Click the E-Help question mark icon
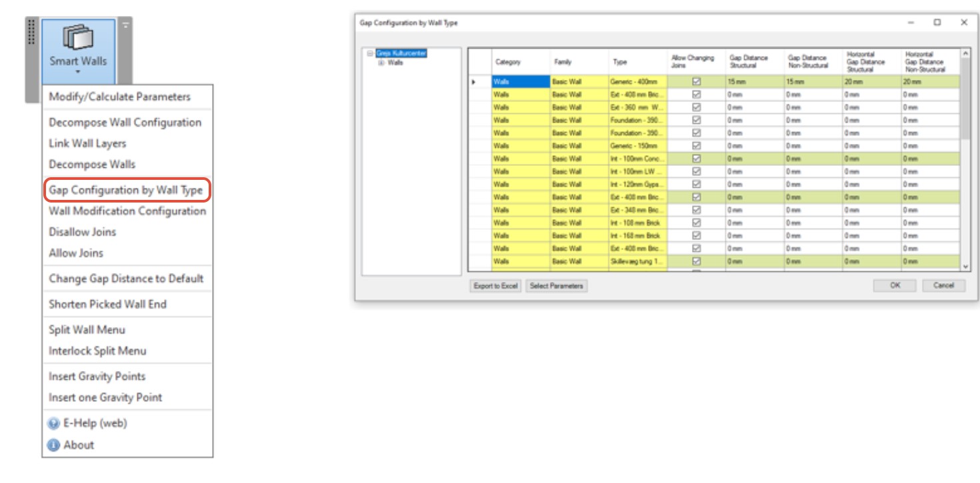 tap(54, 424)
